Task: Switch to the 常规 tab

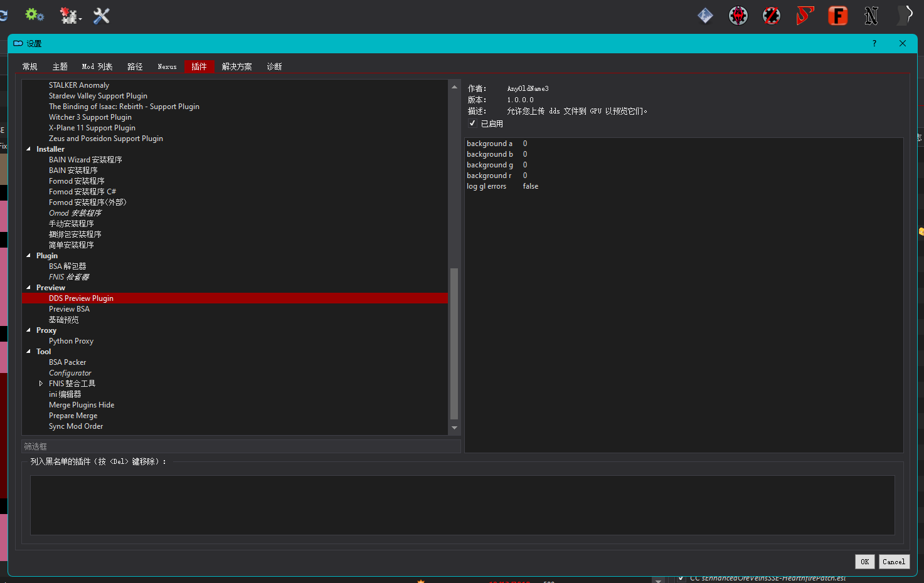Action: click(x=30, y=66)
